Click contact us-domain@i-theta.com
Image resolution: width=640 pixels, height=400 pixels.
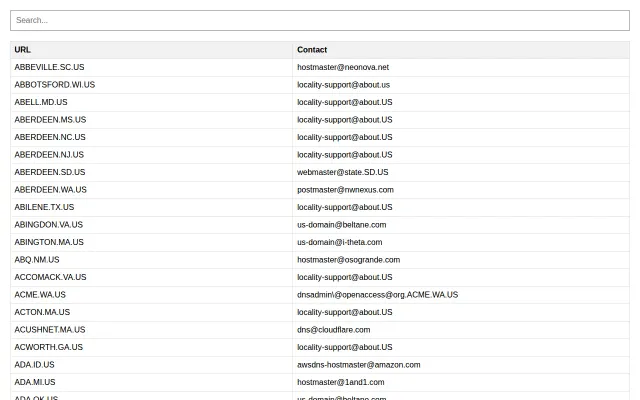(340, 243)
